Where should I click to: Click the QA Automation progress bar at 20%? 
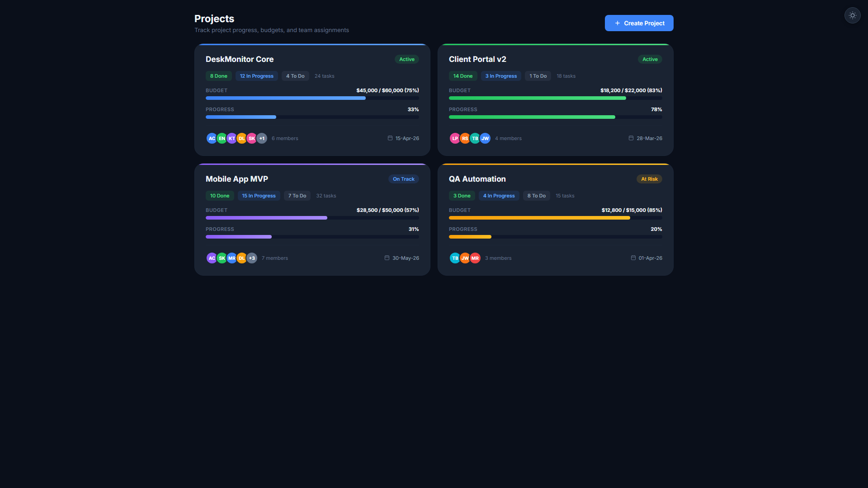(556, 237)
